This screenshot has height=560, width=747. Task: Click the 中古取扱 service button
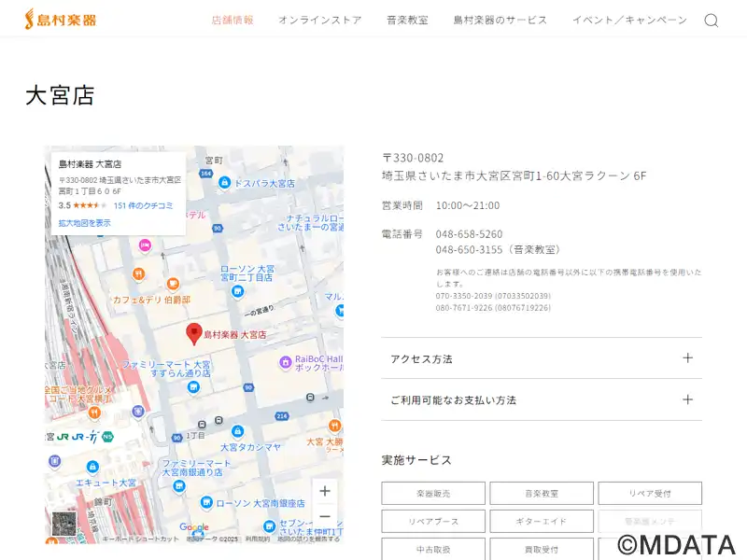click(433, 549)
